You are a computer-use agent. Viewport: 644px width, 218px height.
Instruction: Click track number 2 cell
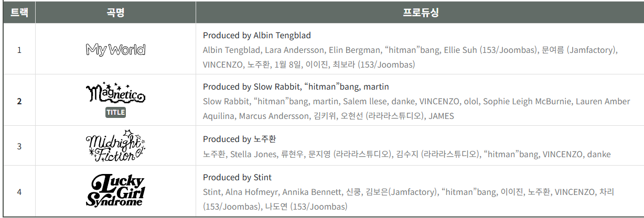[19, 101]
